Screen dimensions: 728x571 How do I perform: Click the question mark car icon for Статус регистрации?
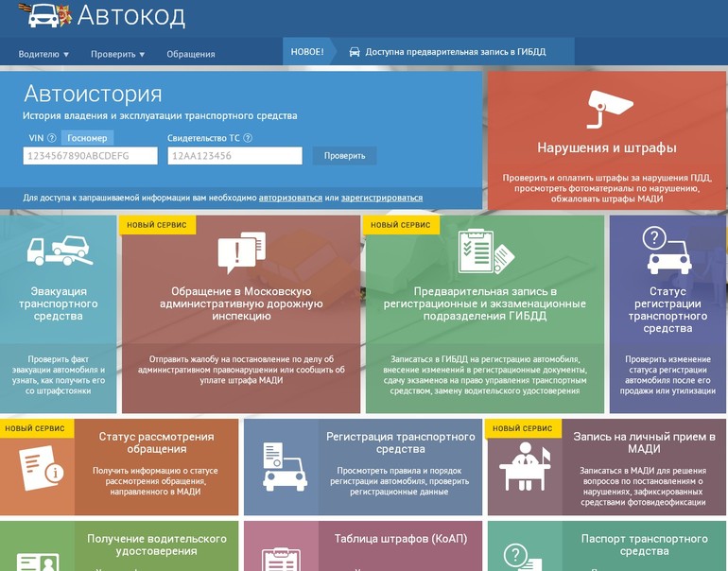pos(667,251)
